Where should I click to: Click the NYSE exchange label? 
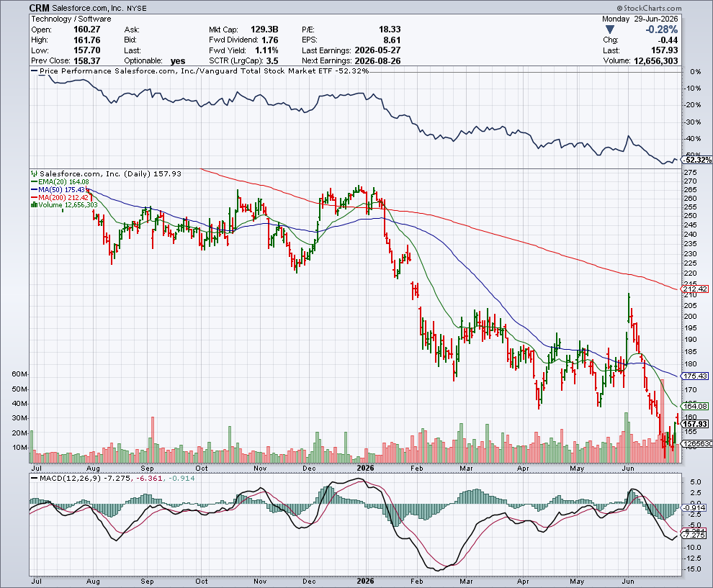click(x=136, y=8)
